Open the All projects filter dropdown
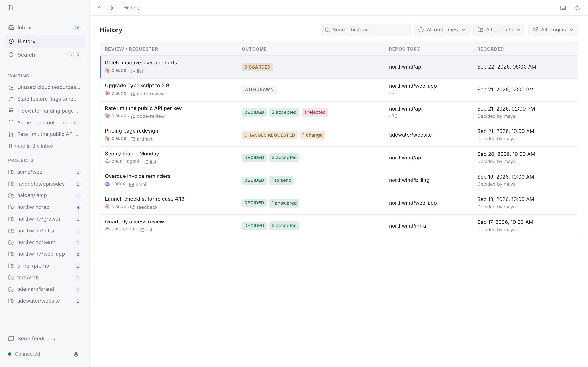The width and height of the screenshot is (588, 367). click(x=499, y=30)
